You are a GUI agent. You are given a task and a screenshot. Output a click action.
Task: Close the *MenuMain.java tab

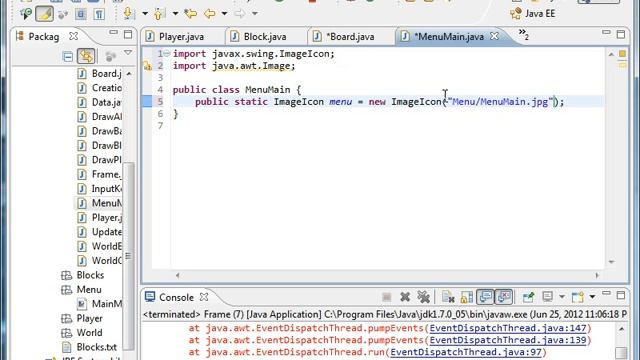[494, 36]
